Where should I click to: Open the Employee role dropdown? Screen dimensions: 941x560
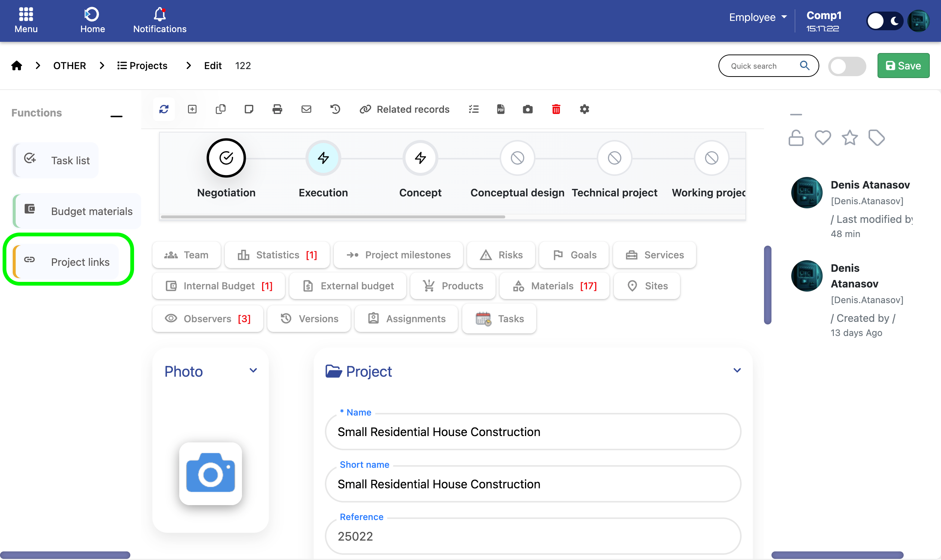[757, 17]
